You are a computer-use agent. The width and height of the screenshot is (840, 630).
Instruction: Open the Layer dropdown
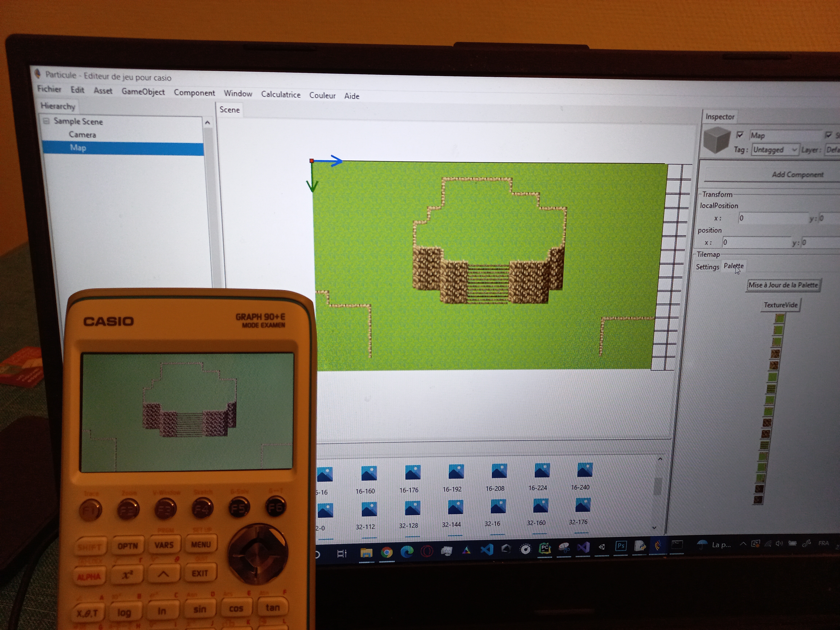click(832, 150)
